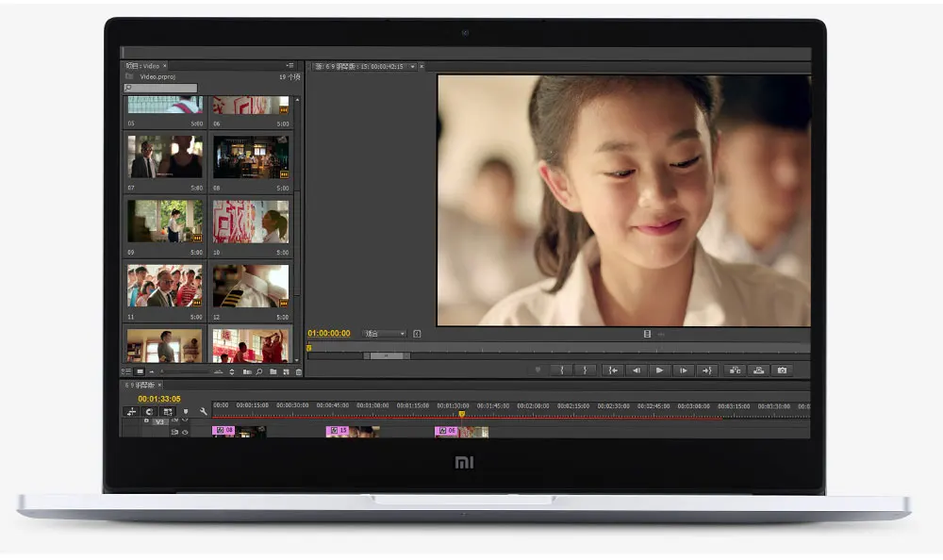Image resolution: width=943 pixels, height=560 pixels.
Task: Click the Mark Out bracket button
Action: click(x=585, y=371)
